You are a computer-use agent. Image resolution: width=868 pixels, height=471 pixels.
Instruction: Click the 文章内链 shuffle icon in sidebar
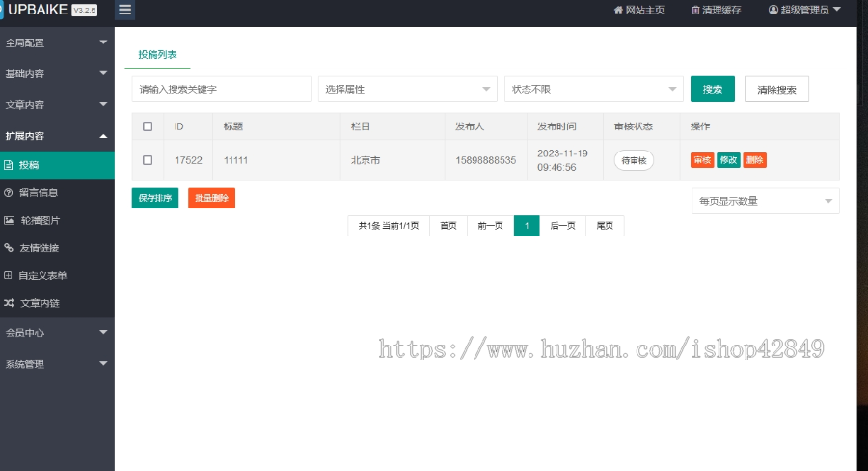coord(9,302)
